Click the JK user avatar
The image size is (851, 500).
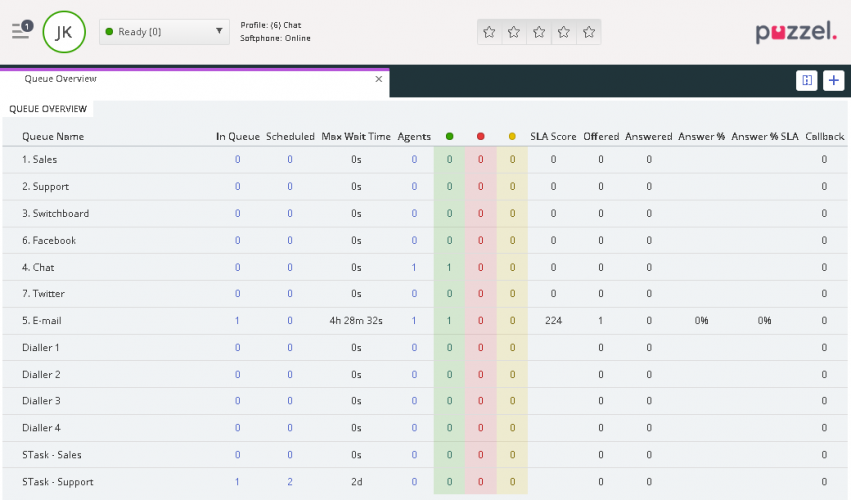pos(64,32)
